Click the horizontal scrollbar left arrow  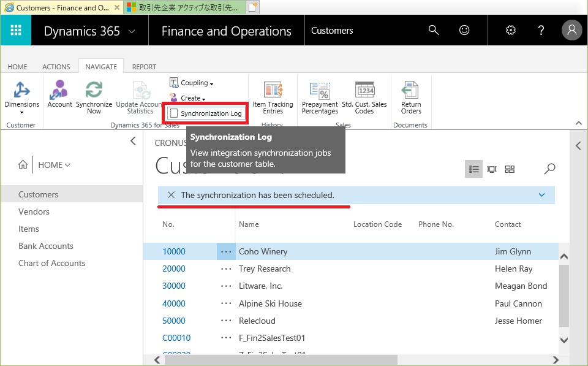point(157,360)
